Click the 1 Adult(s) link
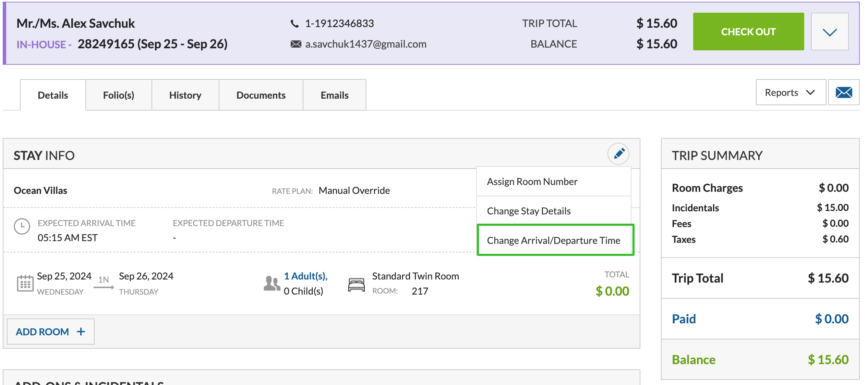Image resolution: width=868 pixels, height=385 pixels. 305,276
